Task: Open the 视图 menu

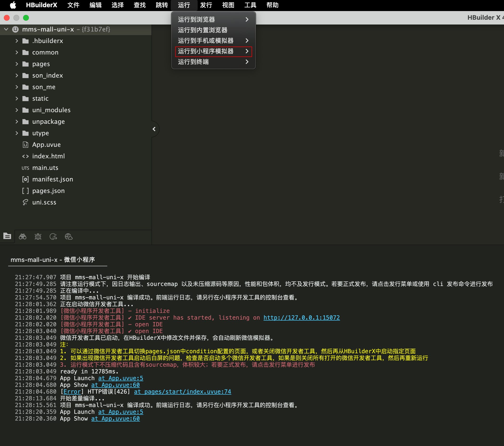Action: (228, 5)
